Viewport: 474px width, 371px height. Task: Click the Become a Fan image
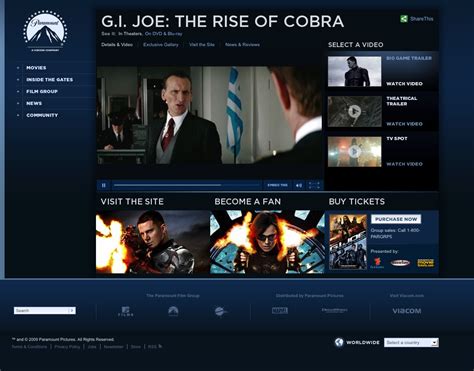click(267, 242)
